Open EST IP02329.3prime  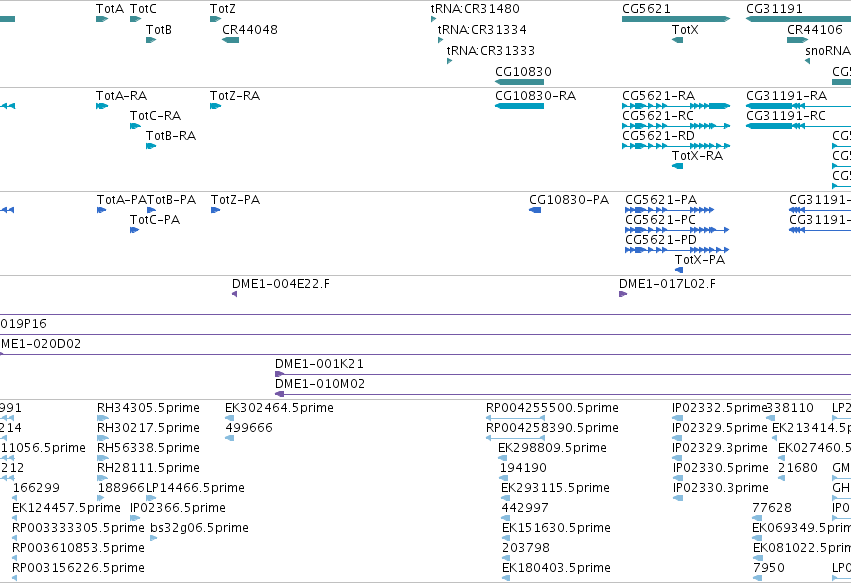tap(678, 458)
